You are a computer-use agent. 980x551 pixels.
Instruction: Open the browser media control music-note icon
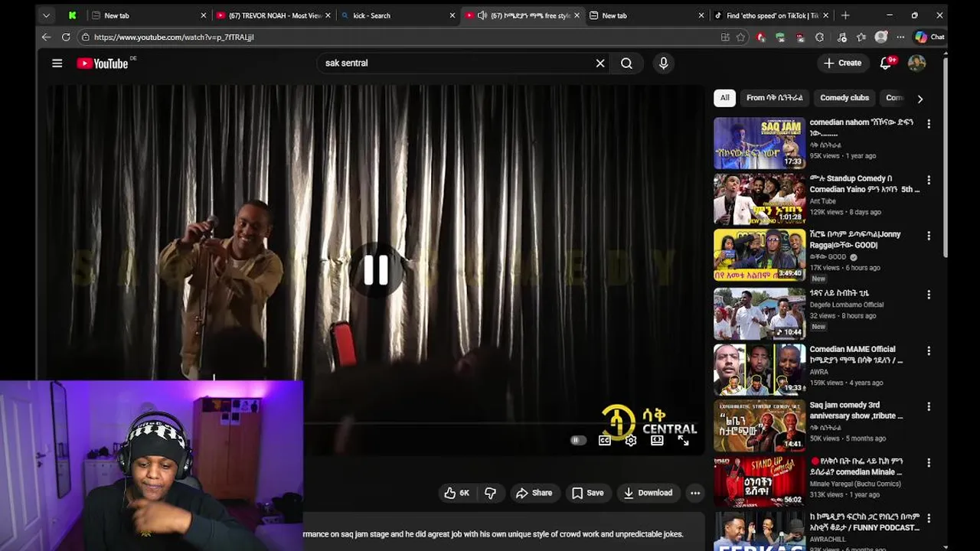841,37
